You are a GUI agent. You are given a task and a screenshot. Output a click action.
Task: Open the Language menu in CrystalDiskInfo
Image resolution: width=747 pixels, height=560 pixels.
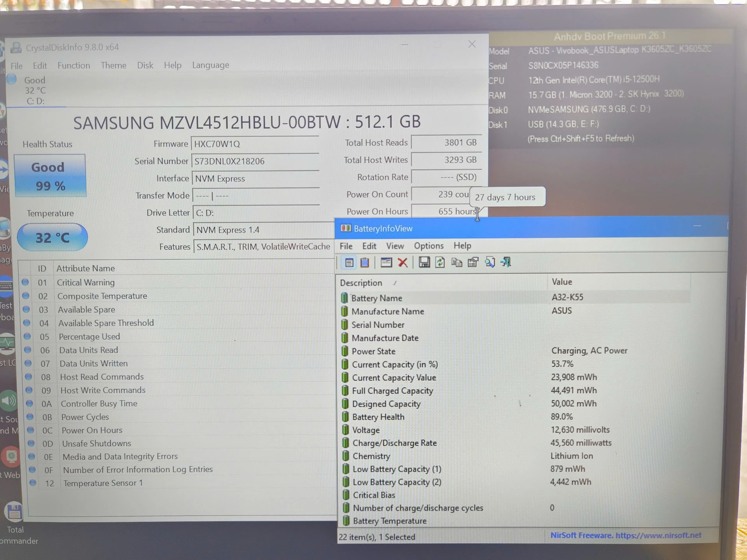click(210, 65)
